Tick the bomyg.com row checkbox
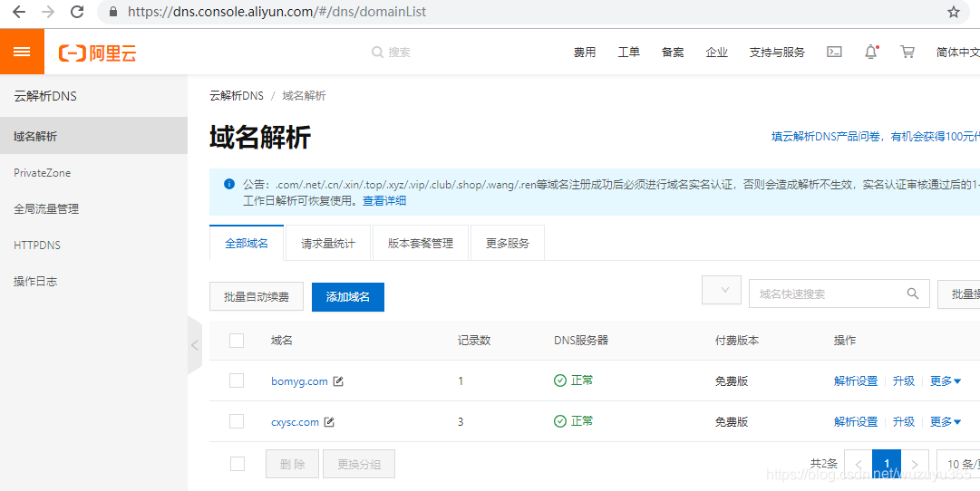Viewport: 980px width, 491px height. (x=237, y=380)
